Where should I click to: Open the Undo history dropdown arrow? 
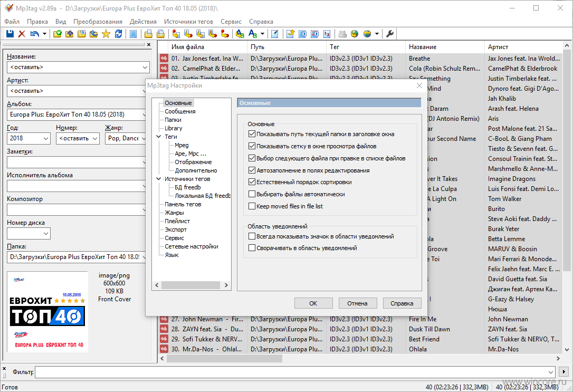pos(44,34)
